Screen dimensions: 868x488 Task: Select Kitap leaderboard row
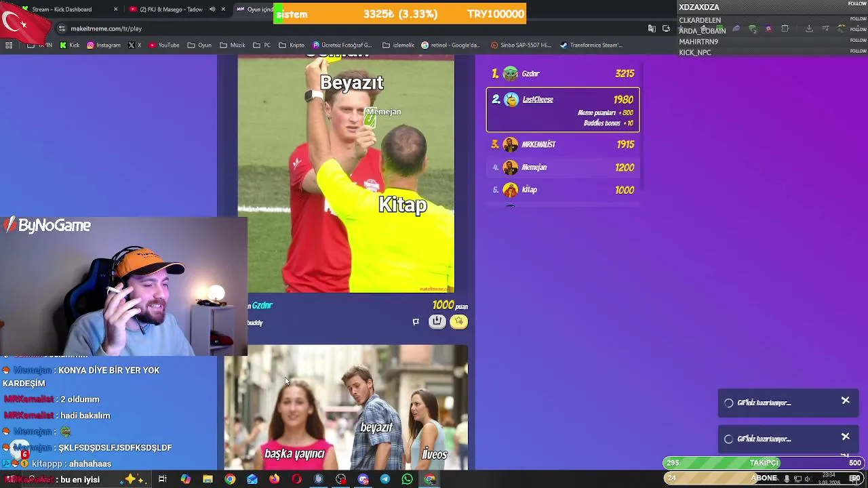point(563,190)
